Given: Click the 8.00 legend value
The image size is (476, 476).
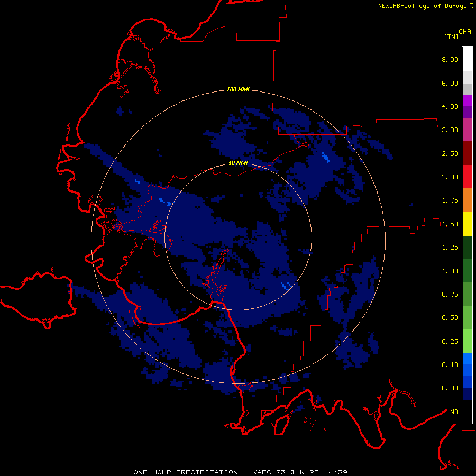Looking at the screenshot, I should (450, 59).
